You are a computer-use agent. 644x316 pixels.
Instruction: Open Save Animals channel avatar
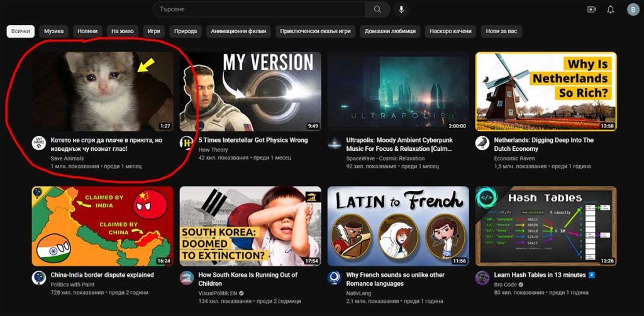(39, 143)
